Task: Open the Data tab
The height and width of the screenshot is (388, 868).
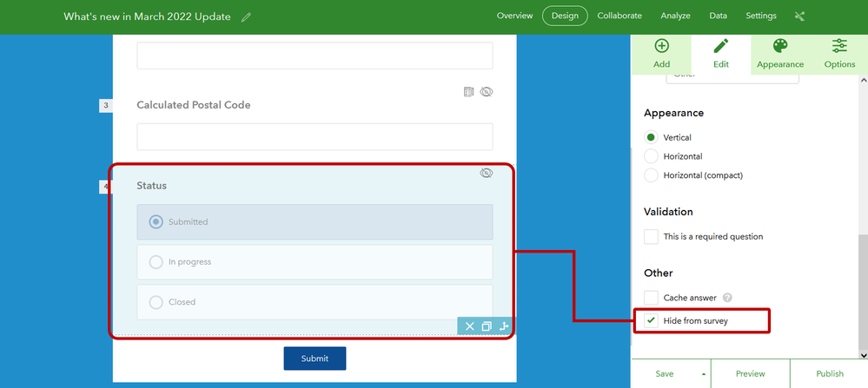Action: (x=718, y=16)
